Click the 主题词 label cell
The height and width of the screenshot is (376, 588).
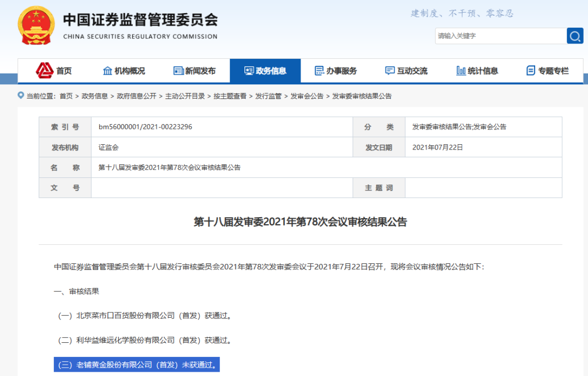(379, 188)
